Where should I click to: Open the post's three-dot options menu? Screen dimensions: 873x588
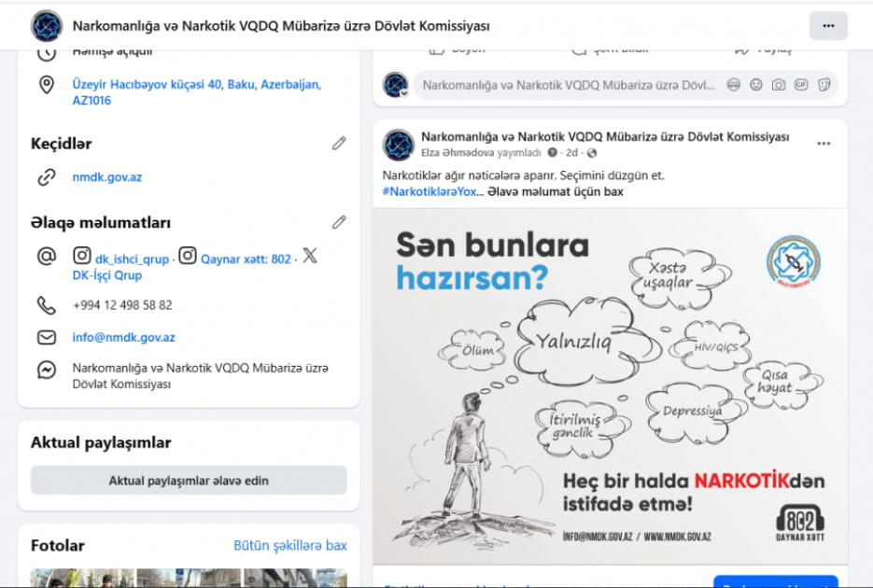824,144
